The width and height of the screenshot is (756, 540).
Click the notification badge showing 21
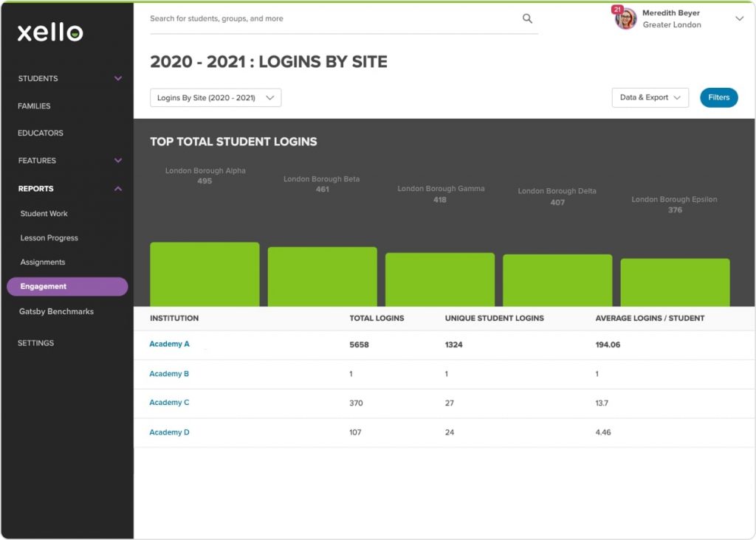[x=616, y=10]
